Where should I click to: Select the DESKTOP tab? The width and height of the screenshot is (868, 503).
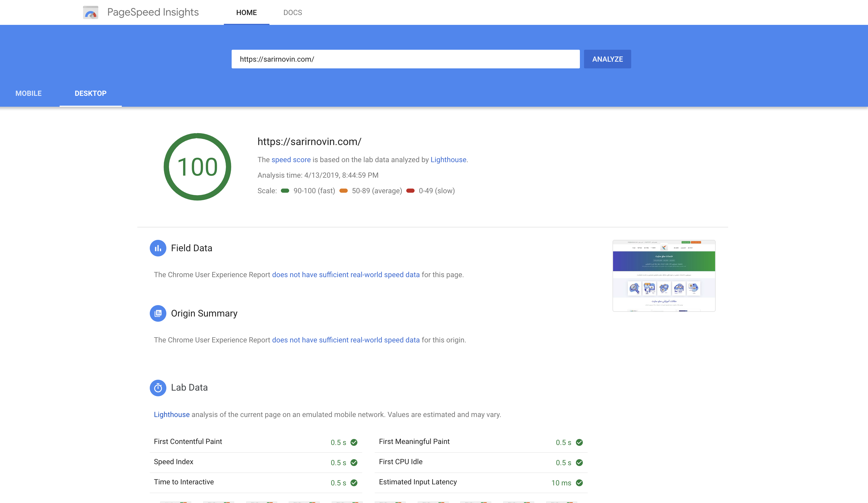click(91, 93)
